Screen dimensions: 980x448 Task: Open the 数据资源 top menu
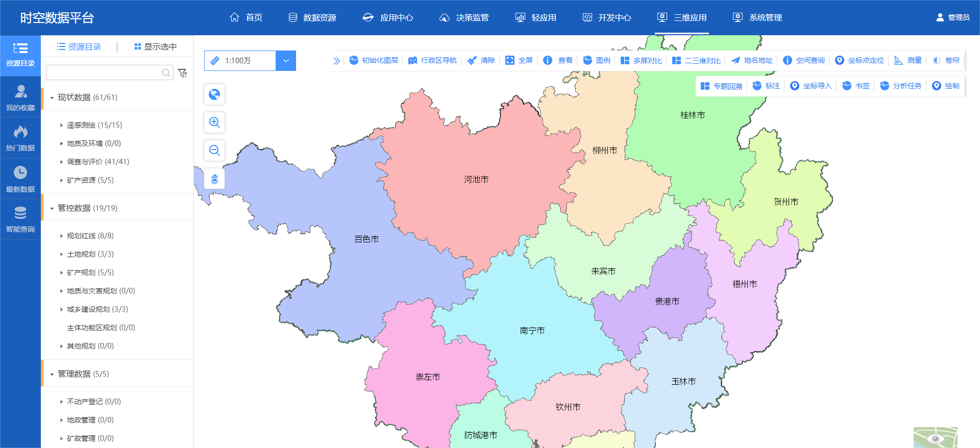[x=312, y=17]
